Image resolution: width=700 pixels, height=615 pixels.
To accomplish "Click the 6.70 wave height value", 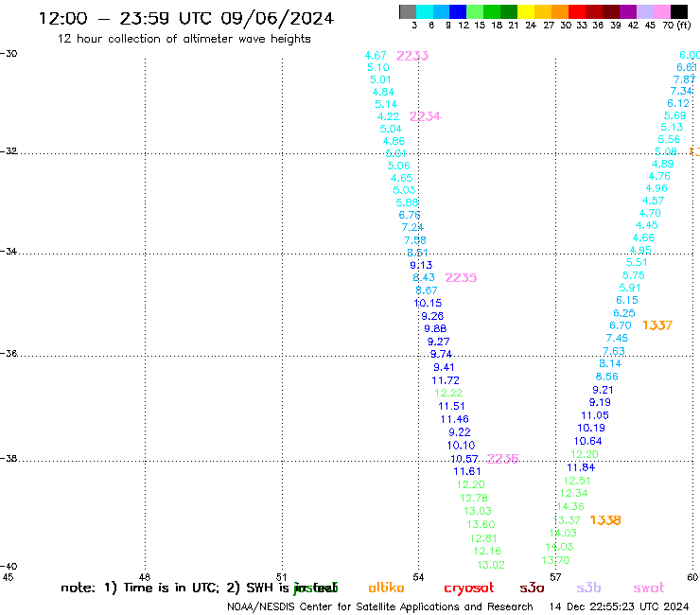I will click(x=621, y=325).
